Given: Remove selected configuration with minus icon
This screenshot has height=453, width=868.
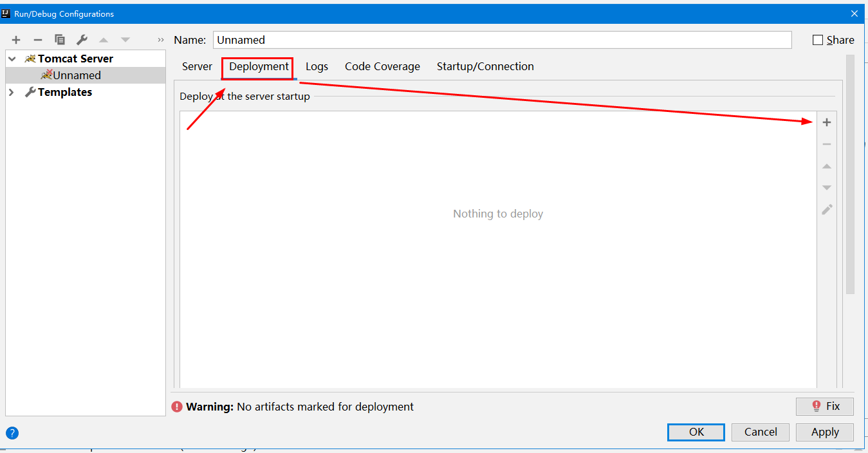Looking at the screenshot, I should click(x=38, y=40).
